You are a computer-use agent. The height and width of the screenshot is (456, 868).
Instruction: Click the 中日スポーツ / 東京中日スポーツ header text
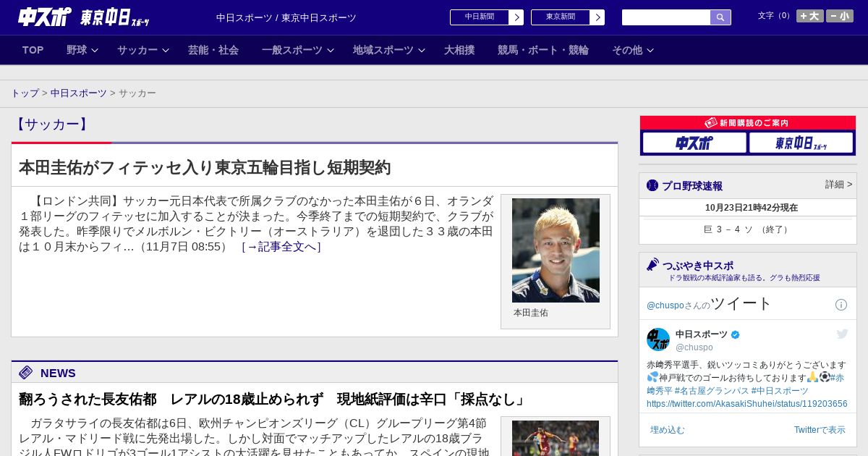click(286, 17)
